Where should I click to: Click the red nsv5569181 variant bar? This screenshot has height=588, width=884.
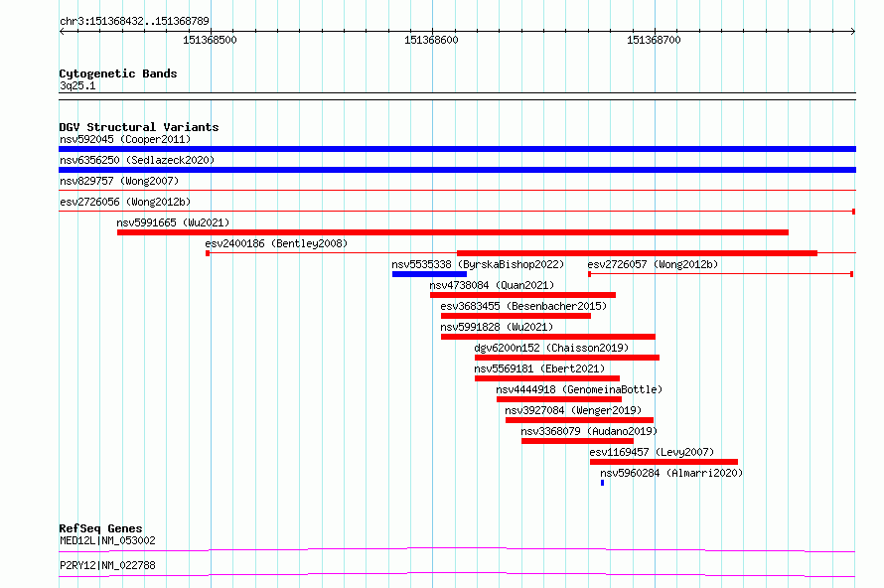coord(547,378)
